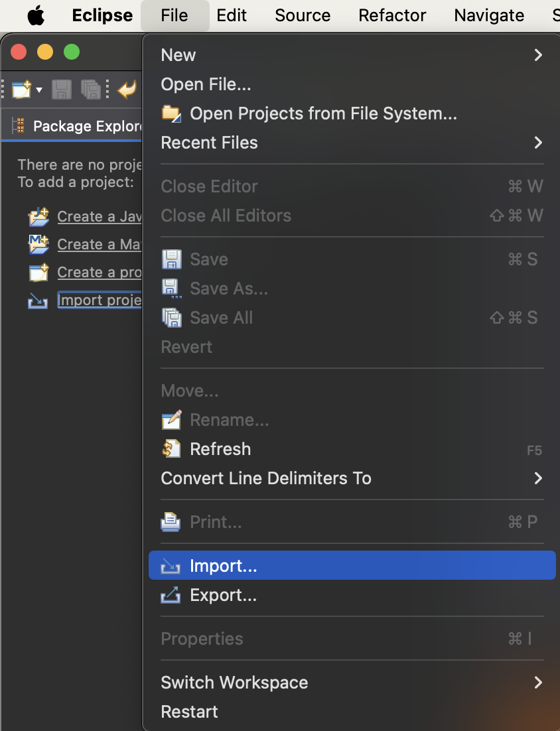Choose Import... from the File menu
Viewport: 560px width, 731px height.
pos(223,566)
